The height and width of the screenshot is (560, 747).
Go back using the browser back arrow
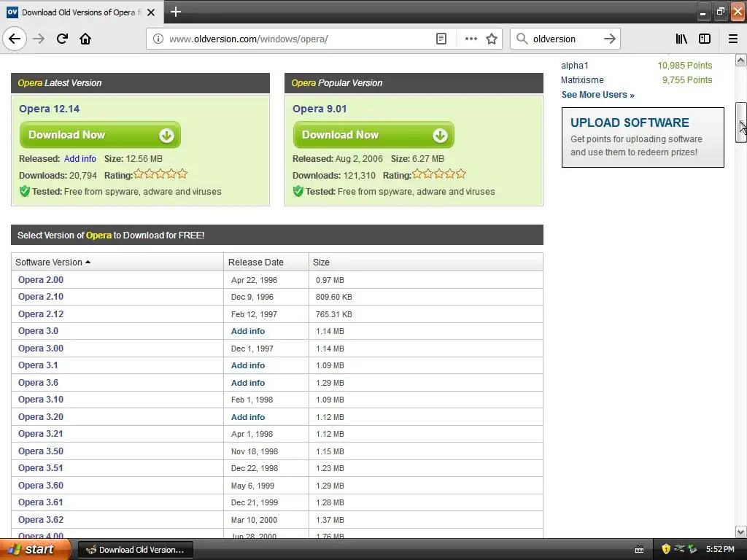(x=15, y=39)
